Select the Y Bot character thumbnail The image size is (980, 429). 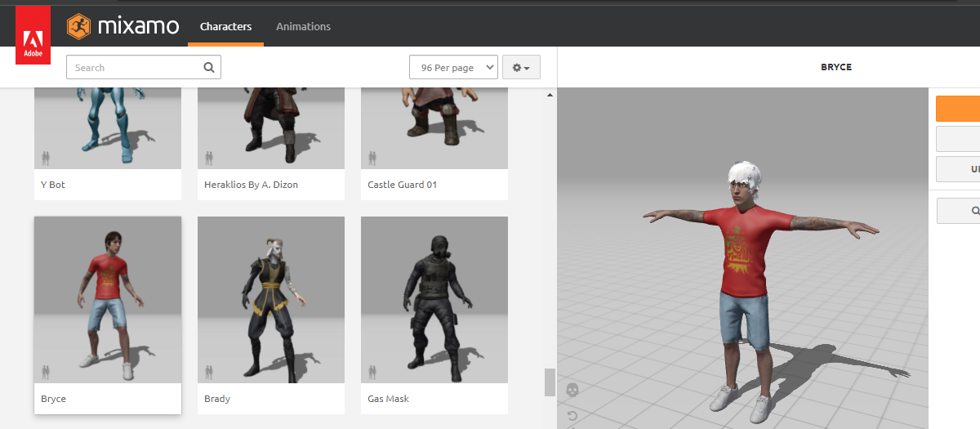tap(108, 127)
